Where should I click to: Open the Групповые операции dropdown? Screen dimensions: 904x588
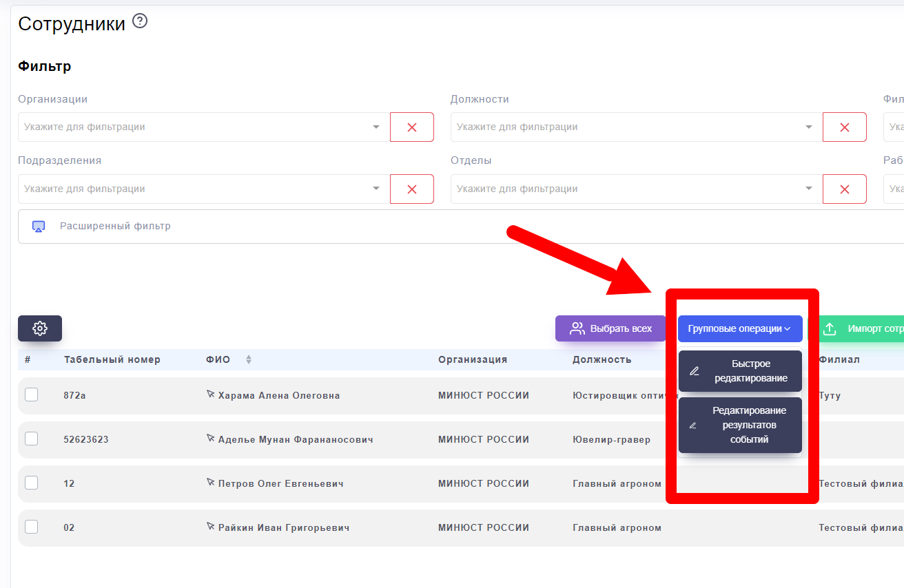pos(739,329)
